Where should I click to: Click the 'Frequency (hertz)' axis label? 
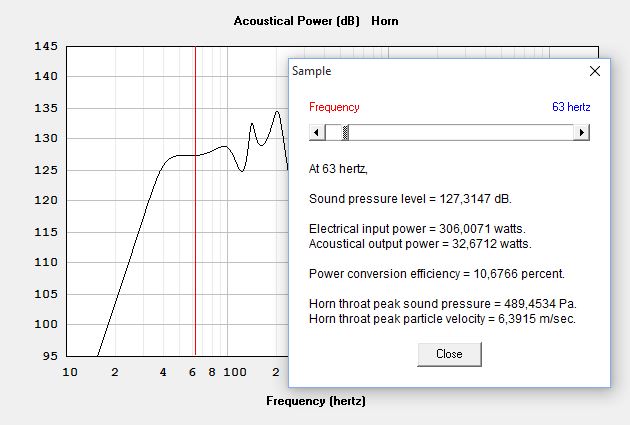pyautogui.click(x=316, y=401)
